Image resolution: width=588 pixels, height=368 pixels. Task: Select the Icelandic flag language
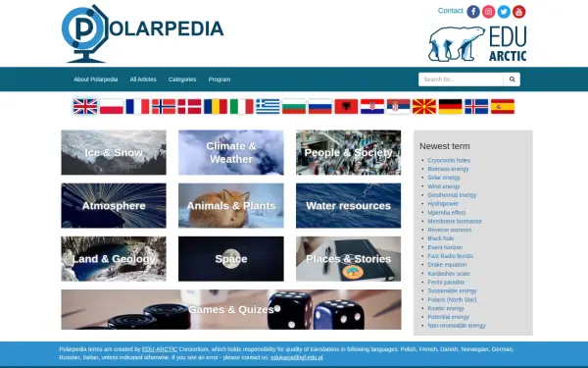476,106
